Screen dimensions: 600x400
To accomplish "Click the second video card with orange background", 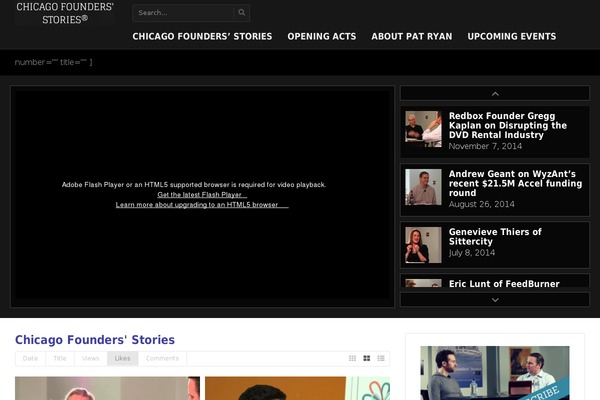I will pos(298,388).
